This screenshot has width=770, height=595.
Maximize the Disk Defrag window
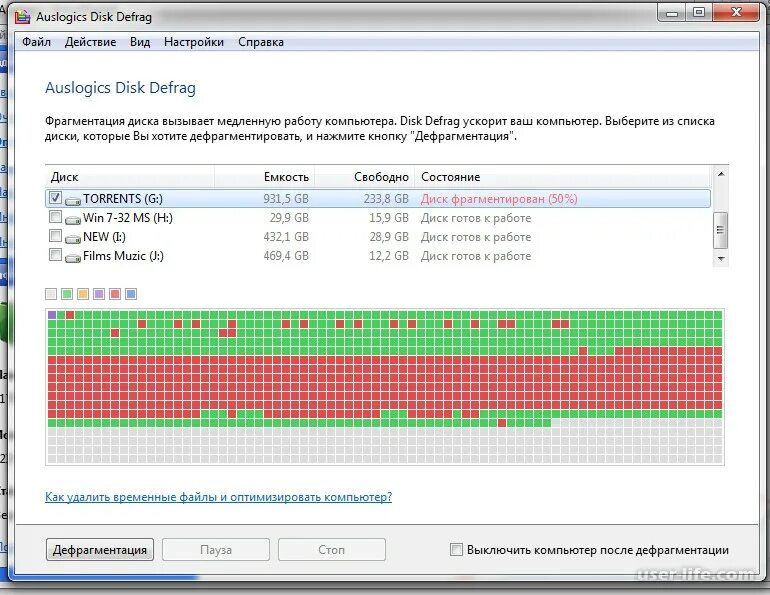[x=699, y=13]
